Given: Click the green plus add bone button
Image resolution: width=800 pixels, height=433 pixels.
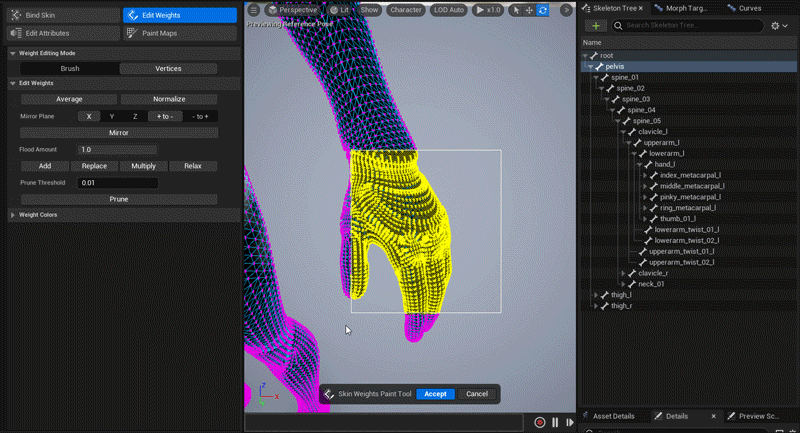Looking at the screenshot, I should click(x=595, y=26).
